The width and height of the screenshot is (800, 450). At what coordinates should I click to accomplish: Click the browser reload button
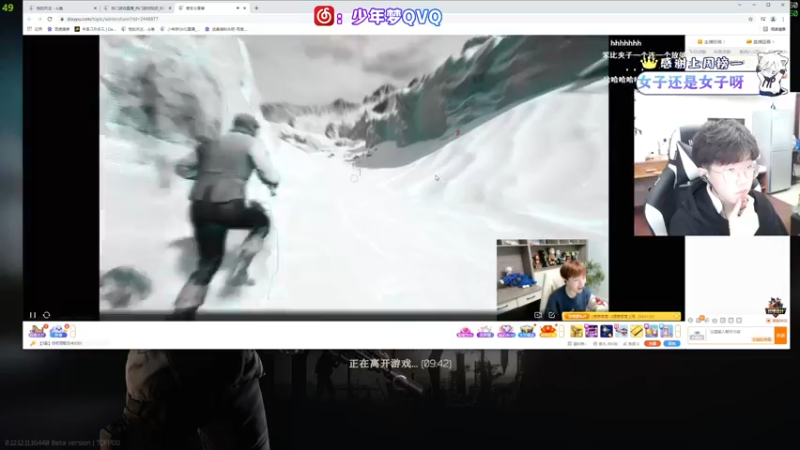click(49, 19)
